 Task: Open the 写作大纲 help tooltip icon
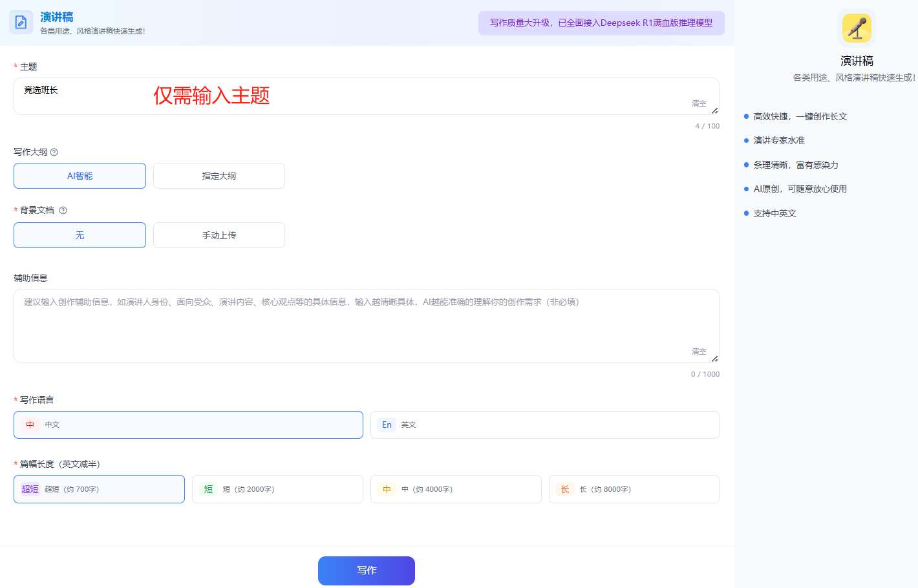[x=54, y=152]
